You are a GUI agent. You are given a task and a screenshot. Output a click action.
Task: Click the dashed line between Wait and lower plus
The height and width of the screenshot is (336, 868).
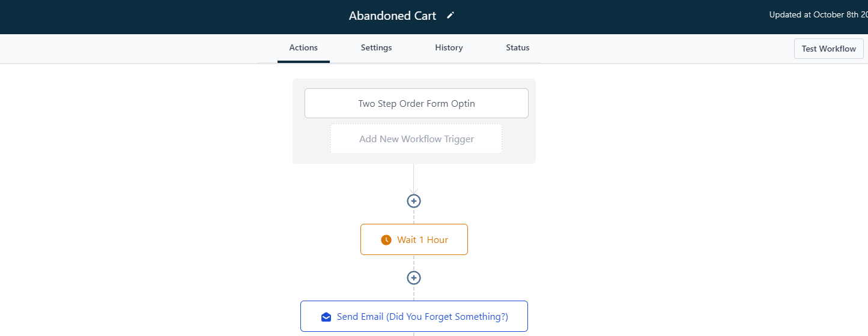tap(414, 263)
